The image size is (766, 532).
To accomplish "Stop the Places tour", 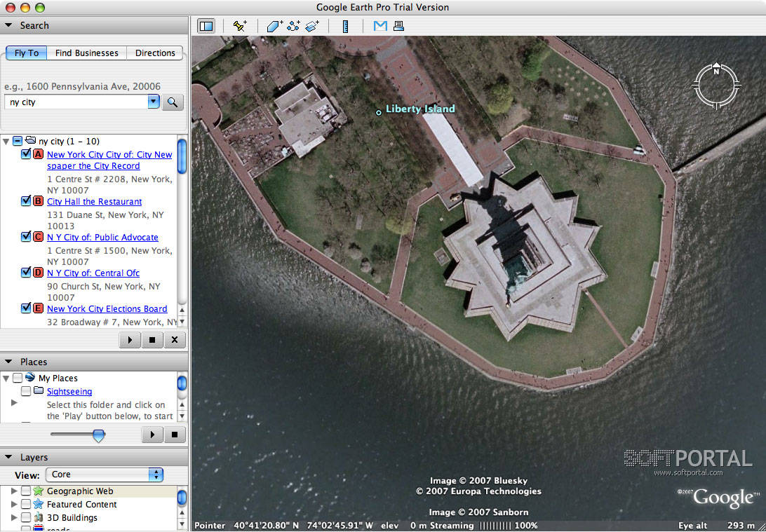I will pos(175,435).
